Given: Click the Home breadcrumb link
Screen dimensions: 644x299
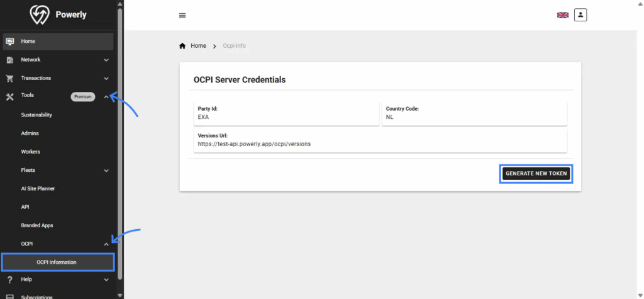Looking at the screenshot, I should coord(198,46).
